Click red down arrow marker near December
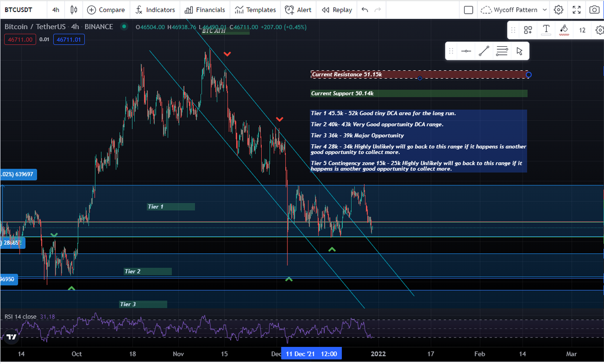604x364 pixels. tap(279, 119)
